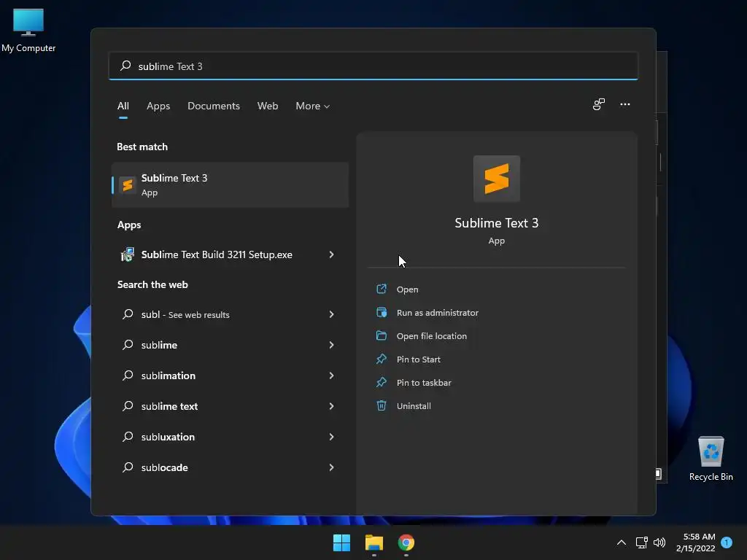Click the Open file location folder icon
Image resolution: width=747 pixels, height=560 pixels.
coord(381,335)
